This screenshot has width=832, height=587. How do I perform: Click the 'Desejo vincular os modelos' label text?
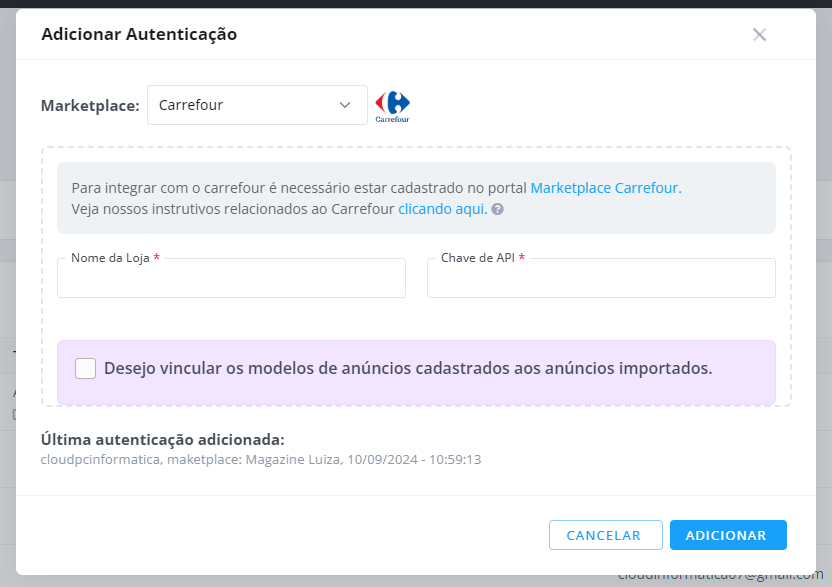click(x=408, y=368)
